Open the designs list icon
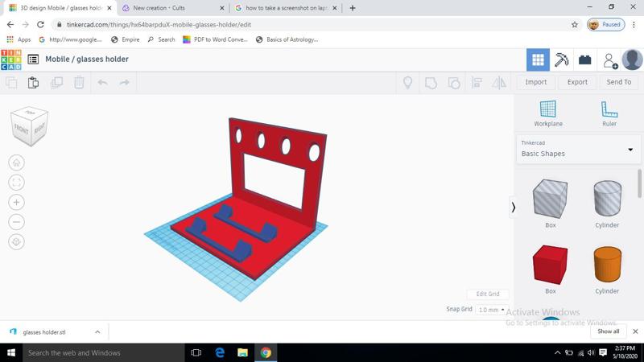The width and height of the screenshot is (644, 362). pos(33,60)
